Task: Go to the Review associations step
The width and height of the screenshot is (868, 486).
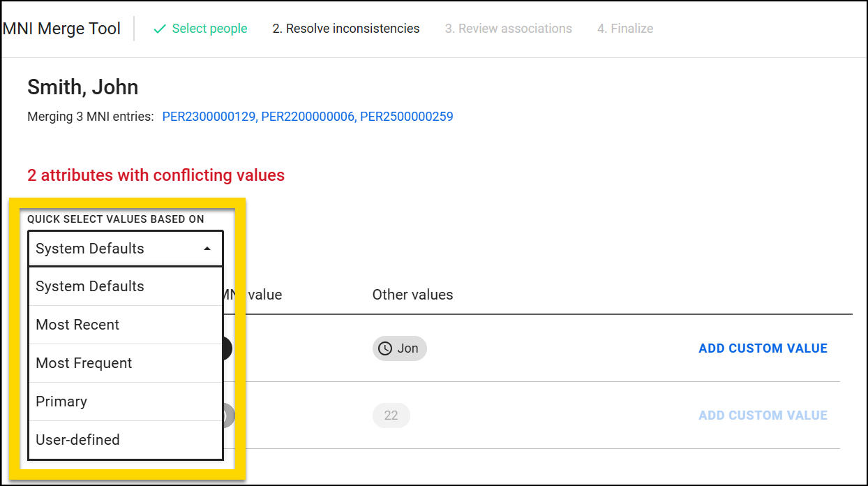Action: 508,29
